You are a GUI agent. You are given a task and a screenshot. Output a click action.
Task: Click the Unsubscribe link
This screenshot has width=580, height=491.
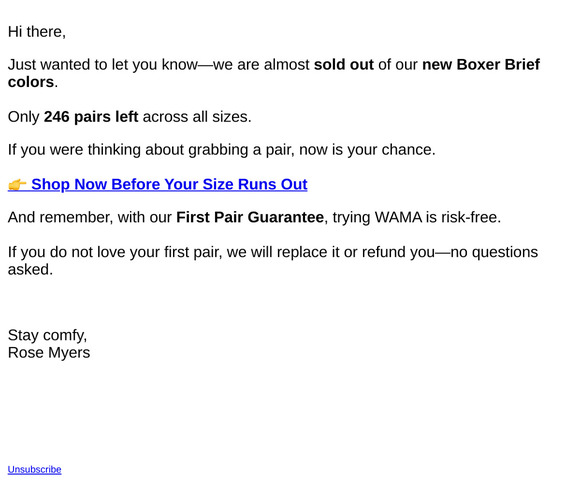[x=34, y=470]
